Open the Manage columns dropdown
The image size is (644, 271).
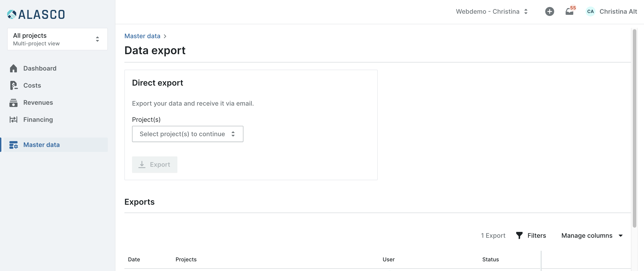pos(592,235)
